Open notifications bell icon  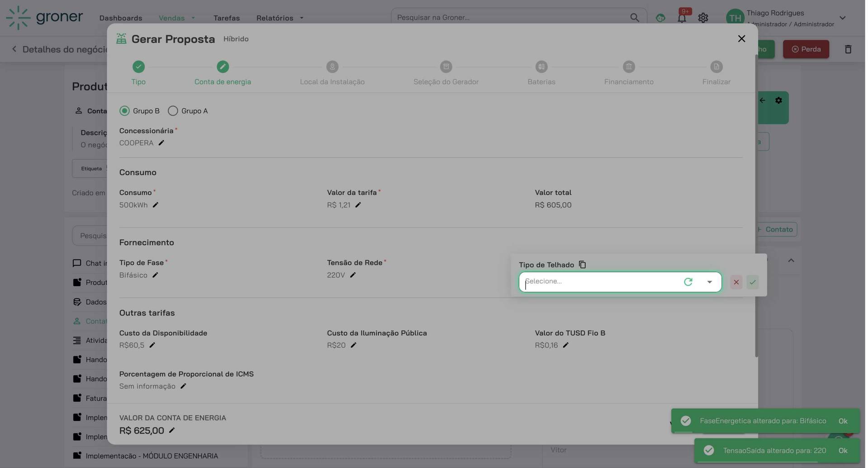click(682, 18)
